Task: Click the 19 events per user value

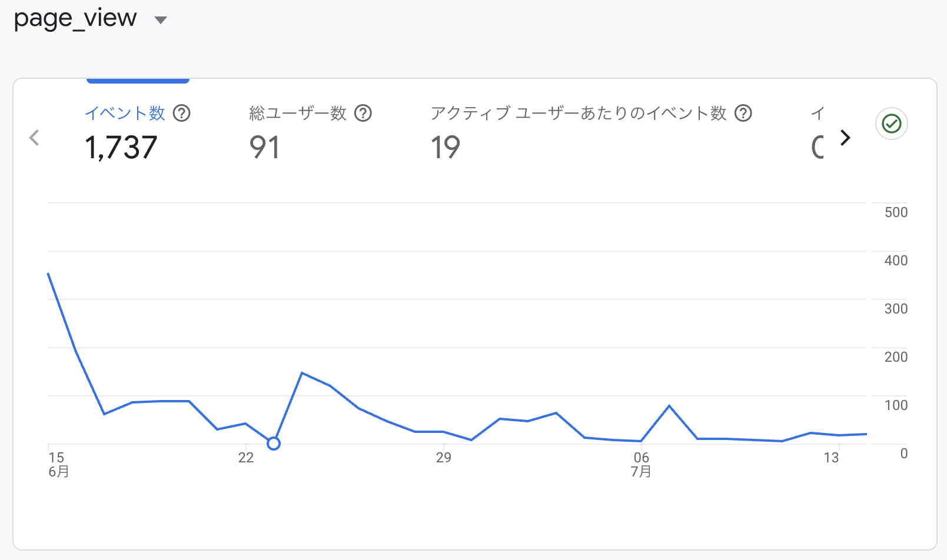Action: [445, 147]
